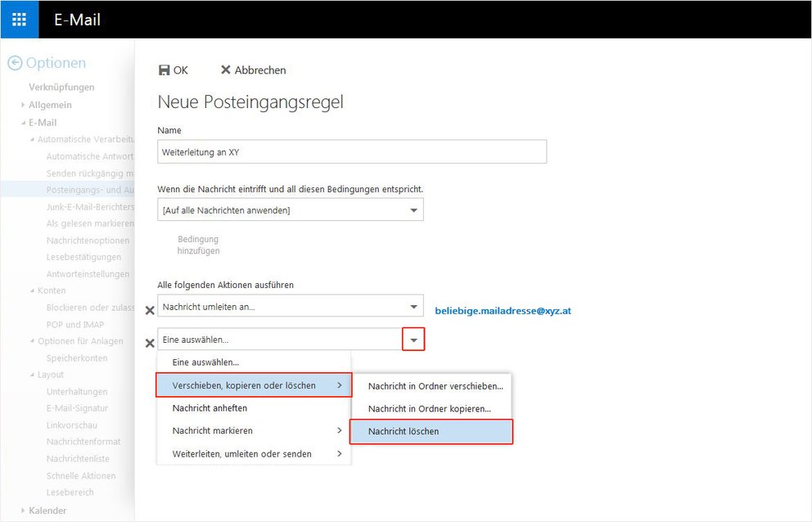812x522 pixels.
Task: Click the back arrow next to Optionen
Action: point(15,63)
